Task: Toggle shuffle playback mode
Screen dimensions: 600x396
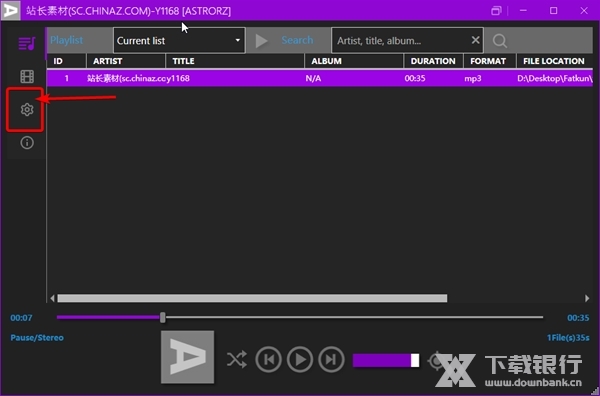Action: click(x=236, y=359)
